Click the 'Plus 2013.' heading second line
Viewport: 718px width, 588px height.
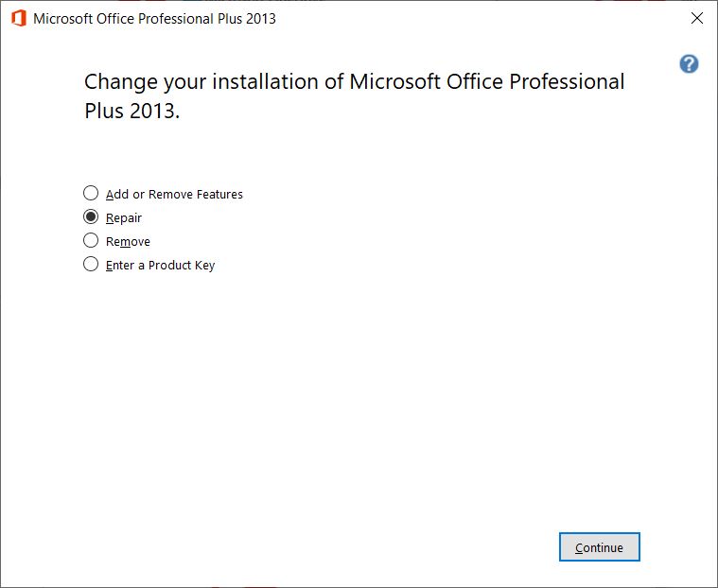click(x=131, y=111)
